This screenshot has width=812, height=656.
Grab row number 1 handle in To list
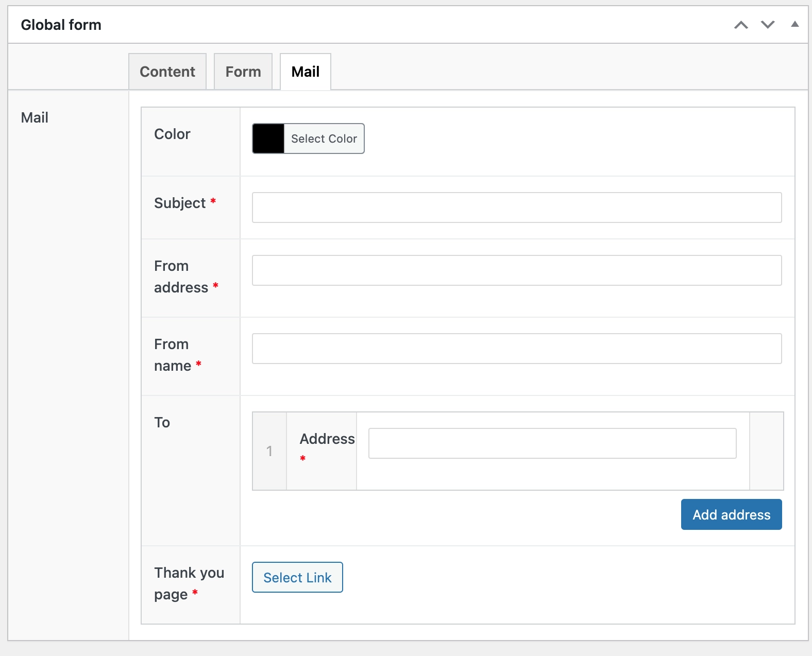(x=269, y=451)
